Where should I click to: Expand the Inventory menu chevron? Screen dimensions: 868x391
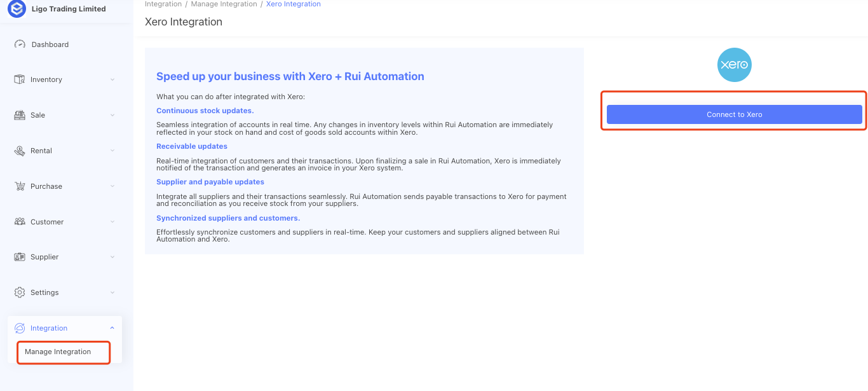112,79
